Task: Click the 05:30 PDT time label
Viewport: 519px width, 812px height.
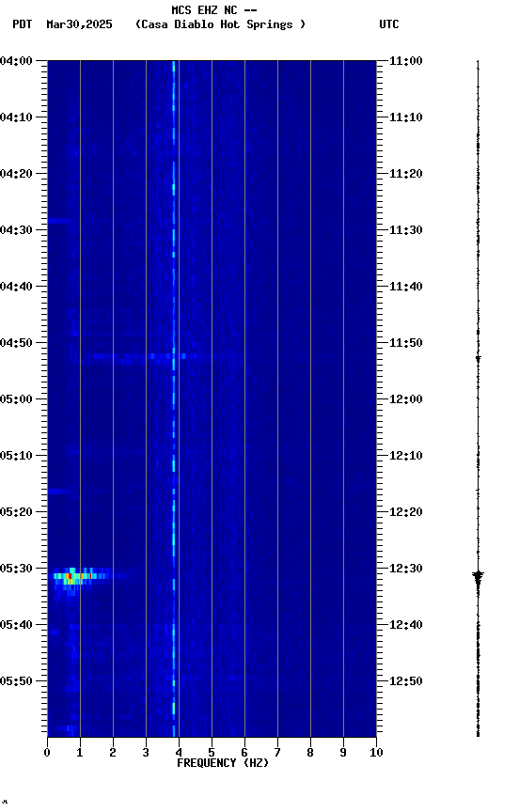Action: pos(16,570)
